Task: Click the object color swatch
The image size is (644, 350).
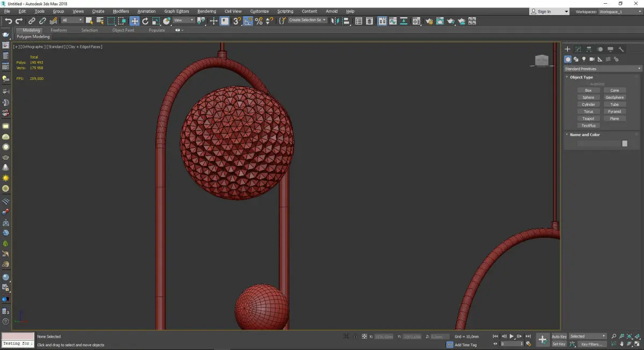Action: pyautogui.click(x=625, y=143)
